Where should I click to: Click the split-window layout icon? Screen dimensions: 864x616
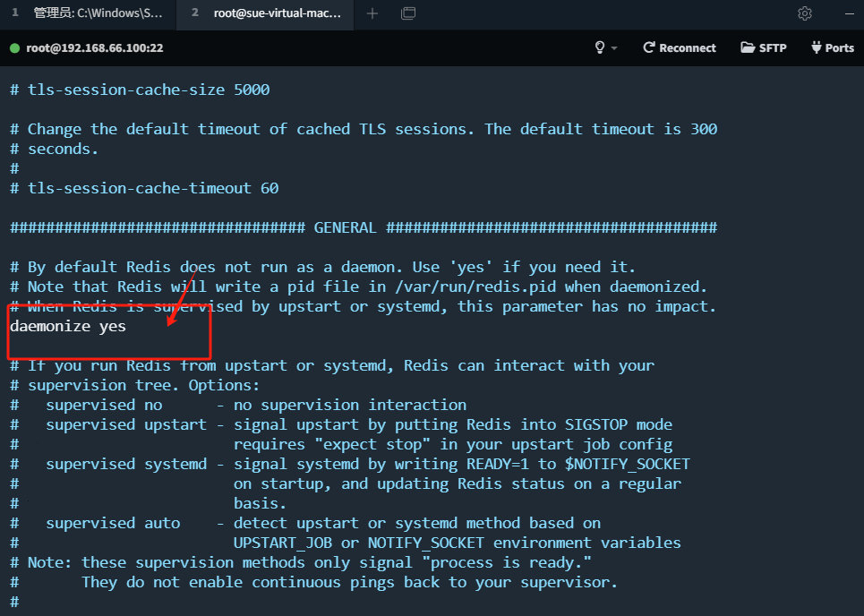pos(408,13)
